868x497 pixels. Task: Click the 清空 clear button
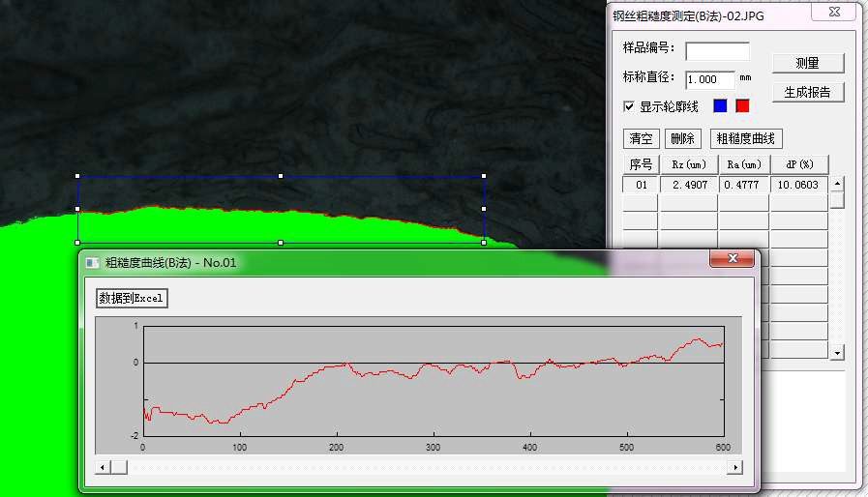[x=641, y=138]
